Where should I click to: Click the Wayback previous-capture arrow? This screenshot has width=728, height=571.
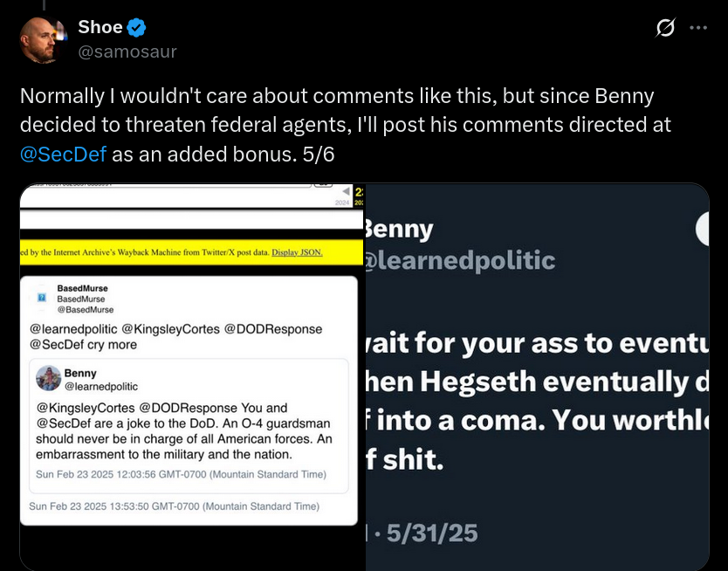[x=346, y=191]
